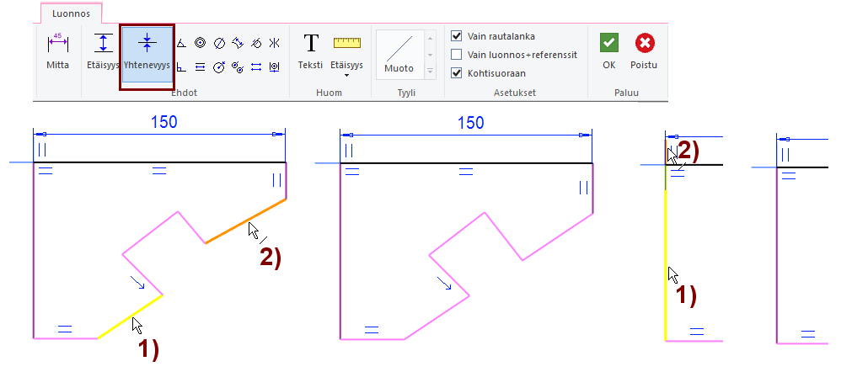Select the Teksti text annotation tool

pos(310,51)
